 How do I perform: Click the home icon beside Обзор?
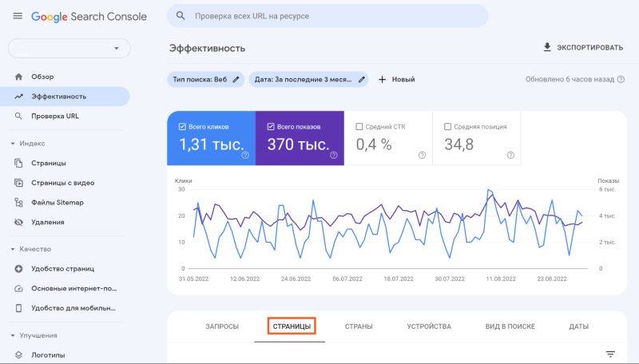pyautogui.click(x=18, y=77)
